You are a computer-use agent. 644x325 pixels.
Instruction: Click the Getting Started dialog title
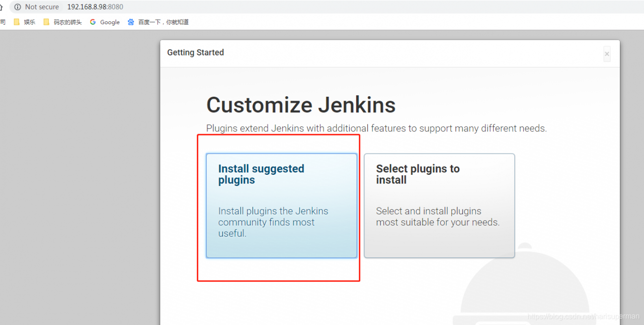pos(195,52)
